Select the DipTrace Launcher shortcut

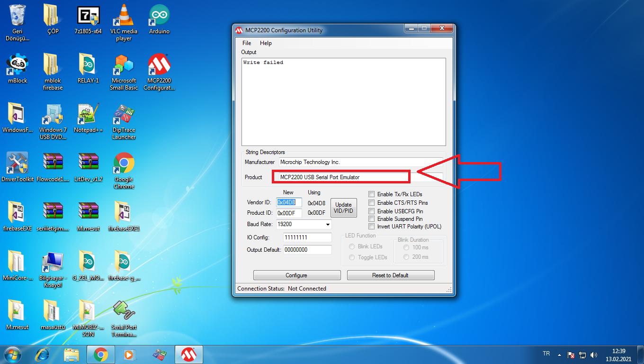pos(124,121)
